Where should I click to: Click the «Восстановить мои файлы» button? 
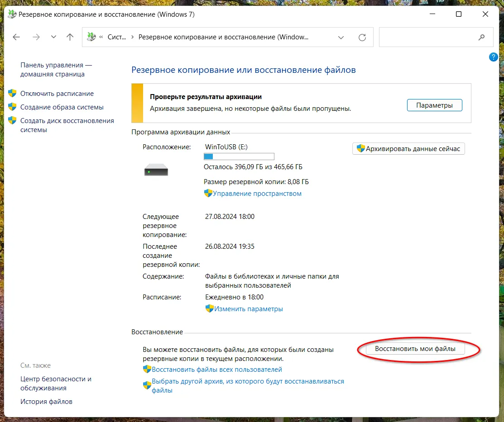click(x=413, y=349)
